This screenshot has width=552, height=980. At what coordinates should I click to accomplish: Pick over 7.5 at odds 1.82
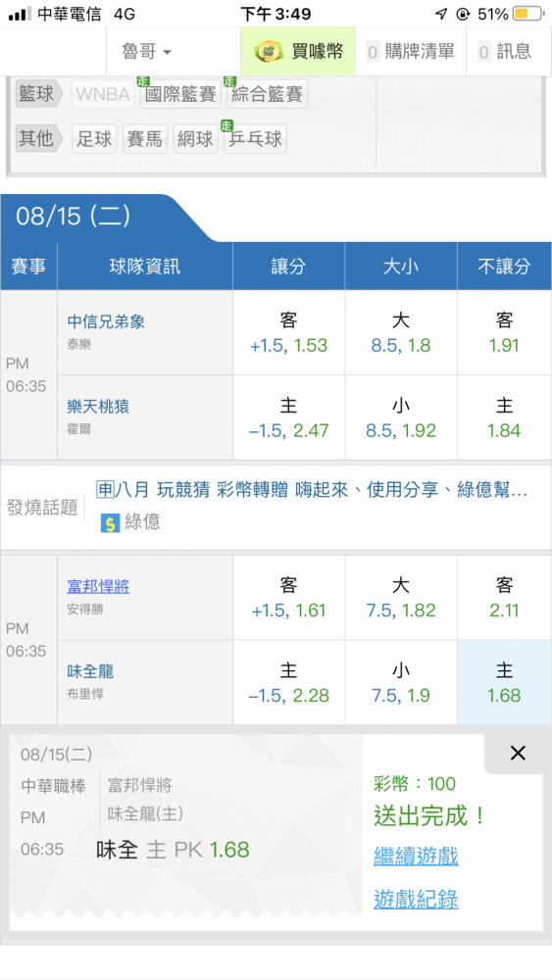pyautogui.click(x=401, y=598)
